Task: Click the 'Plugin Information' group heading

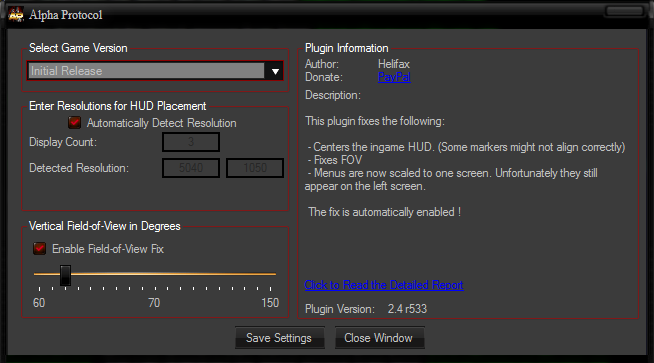Action: click(347, 48)
